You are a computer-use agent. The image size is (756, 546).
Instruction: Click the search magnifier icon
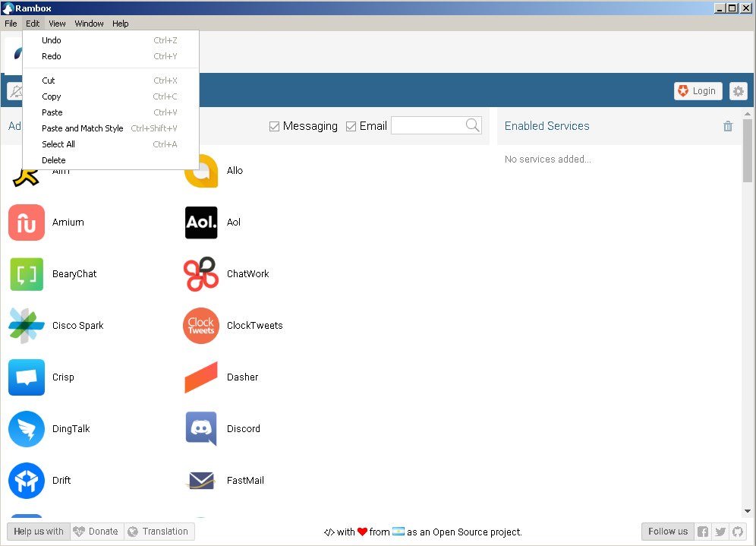[x=472, y=125]
